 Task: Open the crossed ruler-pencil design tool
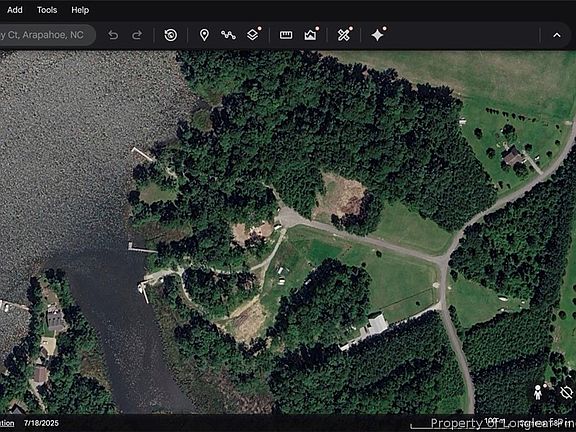[344, 35]
